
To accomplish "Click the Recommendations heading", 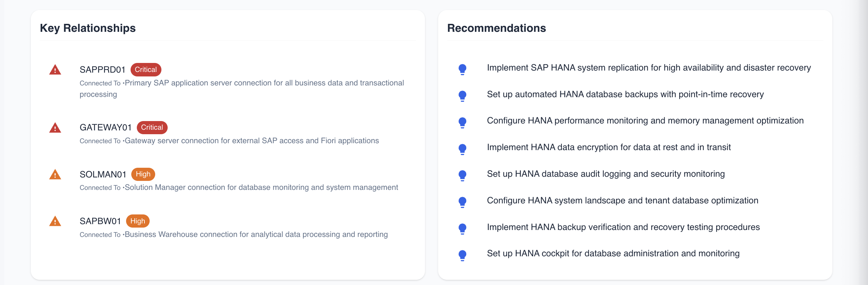I will (x=496, y=28).
